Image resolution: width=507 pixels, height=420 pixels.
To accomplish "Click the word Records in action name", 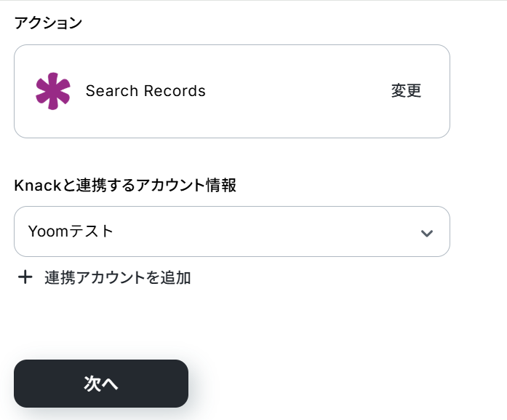I will pyautogui.click(x=176, y=91).
